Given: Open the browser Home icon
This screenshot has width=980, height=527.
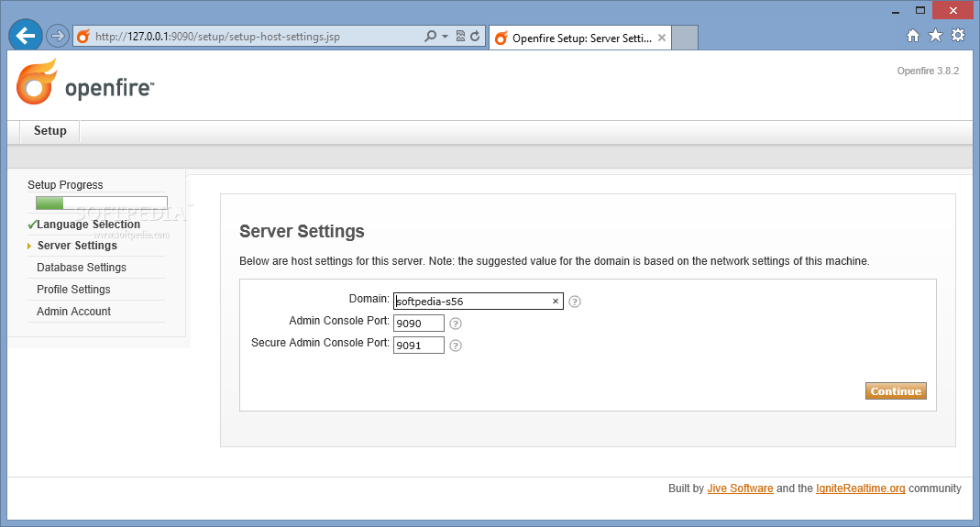Looking at the screenshot, I should coord(913,36).
